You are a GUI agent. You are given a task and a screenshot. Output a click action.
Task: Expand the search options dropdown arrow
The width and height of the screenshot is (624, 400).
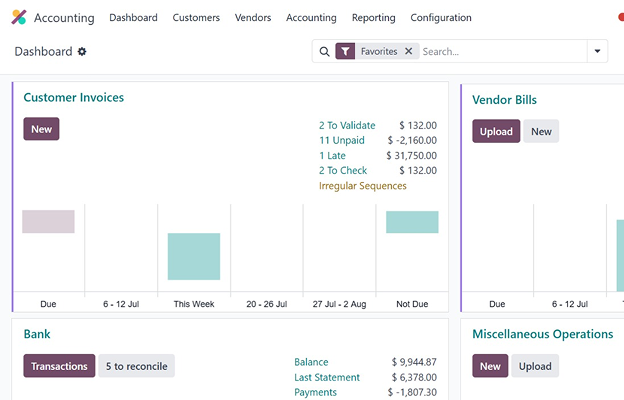pyautogui.click(x=597, y=52)
